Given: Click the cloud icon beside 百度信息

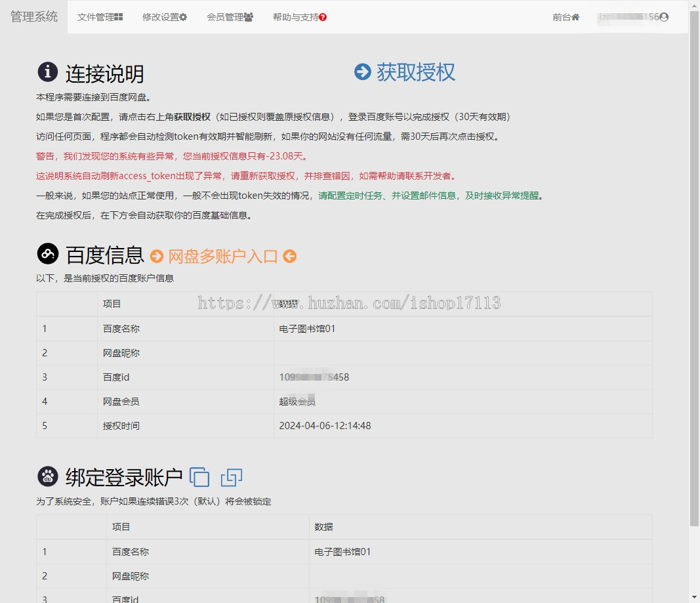Looking at the screenshot, I should (48, 253).
